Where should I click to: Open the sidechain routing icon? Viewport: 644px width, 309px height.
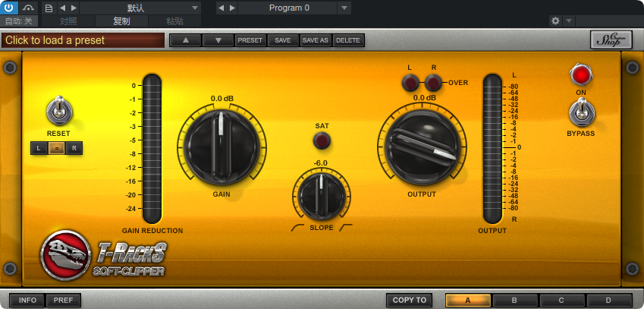click(x=28, y=8)
